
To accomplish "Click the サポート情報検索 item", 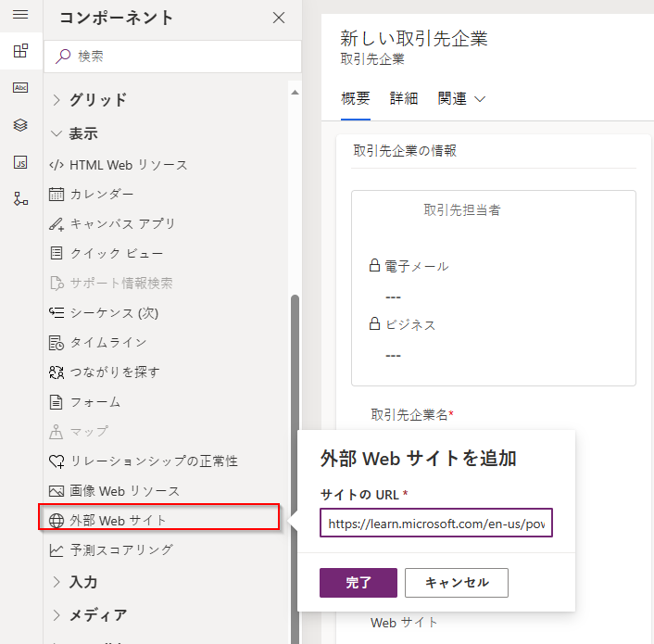I will click(121, 284).
